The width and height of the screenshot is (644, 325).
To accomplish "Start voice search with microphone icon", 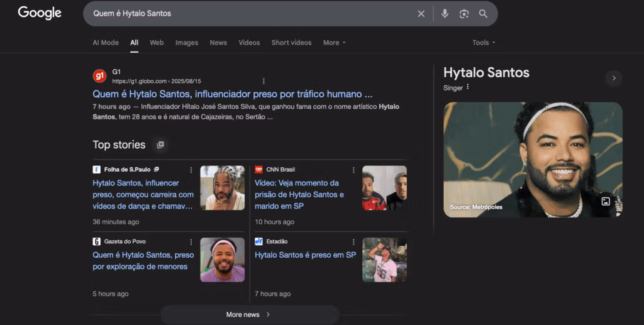I will tap(445, 14).
